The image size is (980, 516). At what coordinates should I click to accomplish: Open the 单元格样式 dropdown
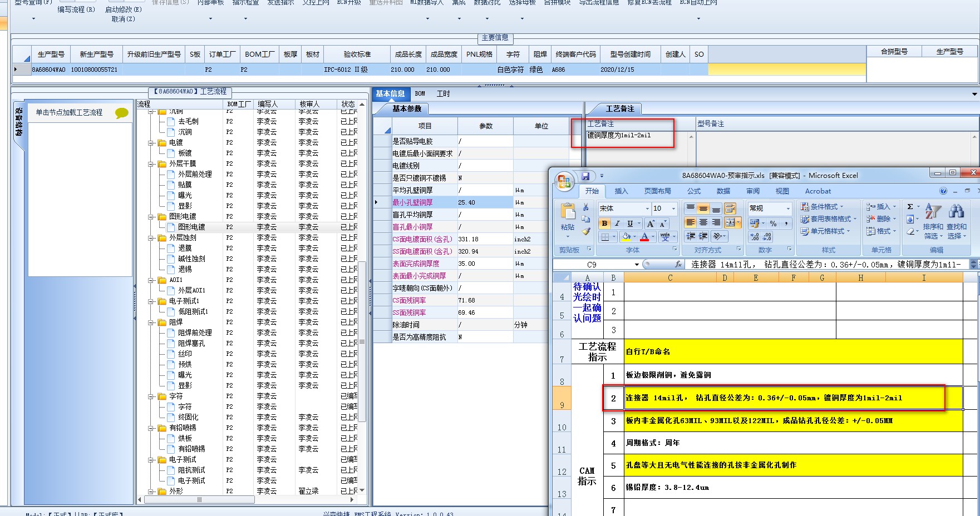(825, 231)
